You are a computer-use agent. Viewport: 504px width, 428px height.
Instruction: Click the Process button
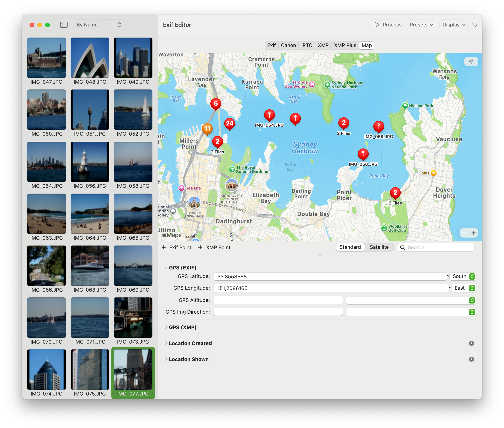[388, 25]
